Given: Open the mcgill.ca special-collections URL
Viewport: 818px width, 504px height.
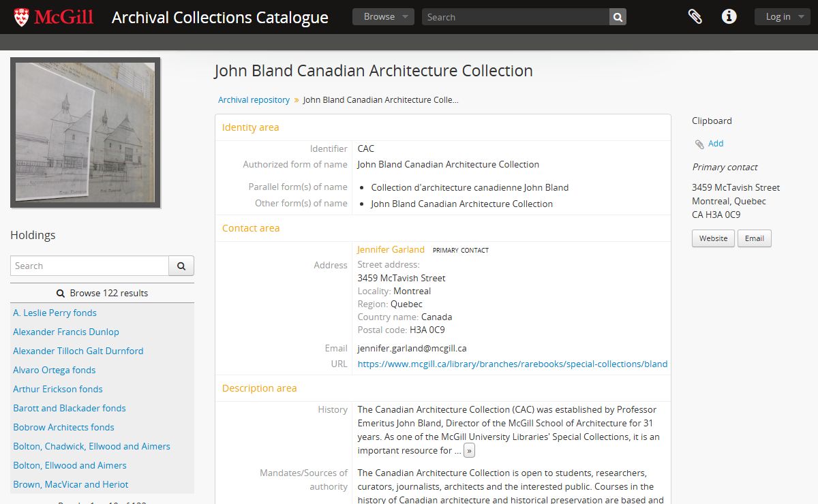Looking at the screenshot, I should pyautogui.click(x=513, y=364).
